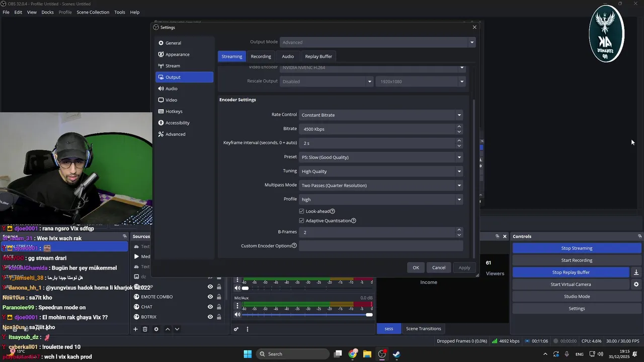Increase the Keyframe interval value
Screen dimensions: 644x362
pos(459,141)
